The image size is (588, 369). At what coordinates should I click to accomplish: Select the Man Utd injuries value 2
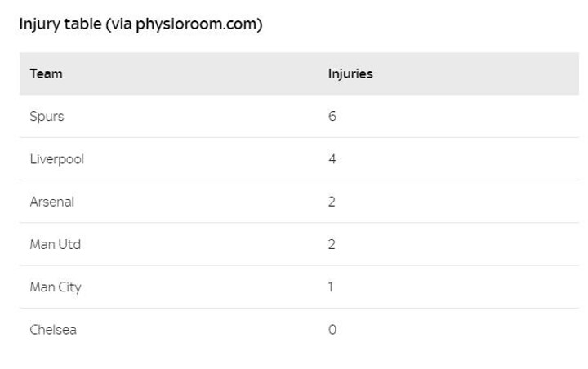(x=332, y=244)
